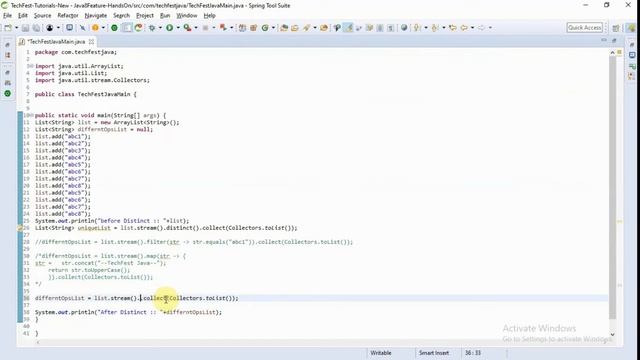This screenshot has height=360, width=640.
Task: Click the Open Type toolbar icon
Action: point(284,28)
